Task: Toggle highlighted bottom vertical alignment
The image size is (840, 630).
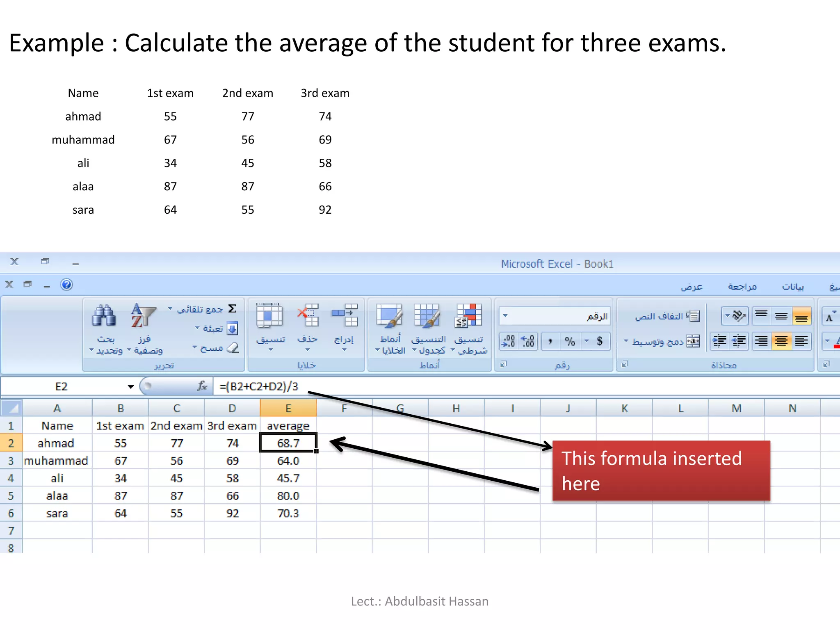Action: 801,316
